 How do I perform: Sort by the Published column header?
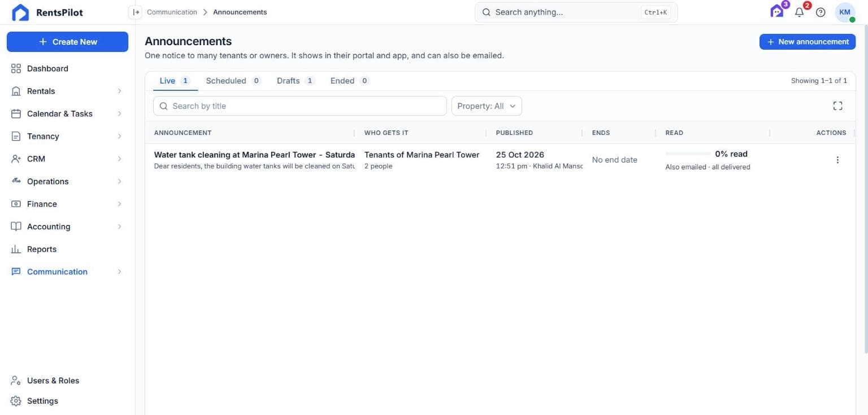(514, 133)
